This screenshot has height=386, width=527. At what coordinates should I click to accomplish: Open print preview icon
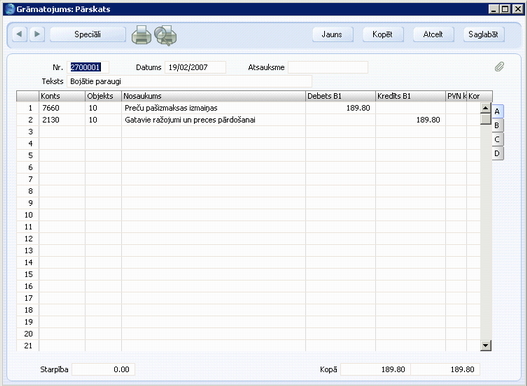pyautogui.click(x=166, y=35)
